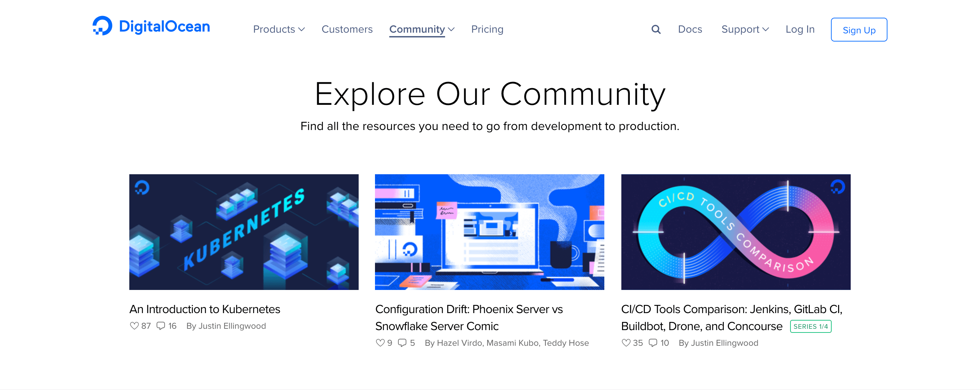Screen dimensions: 980x390
Task: Expand the Products menu dropdown
Action: tap(279, 29)
